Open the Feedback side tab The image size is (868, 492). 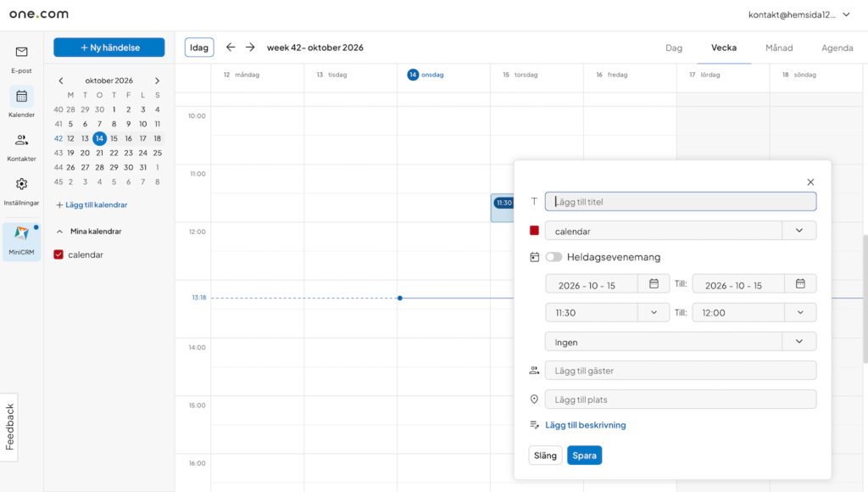pyautogui.click(x=9, y=428)
